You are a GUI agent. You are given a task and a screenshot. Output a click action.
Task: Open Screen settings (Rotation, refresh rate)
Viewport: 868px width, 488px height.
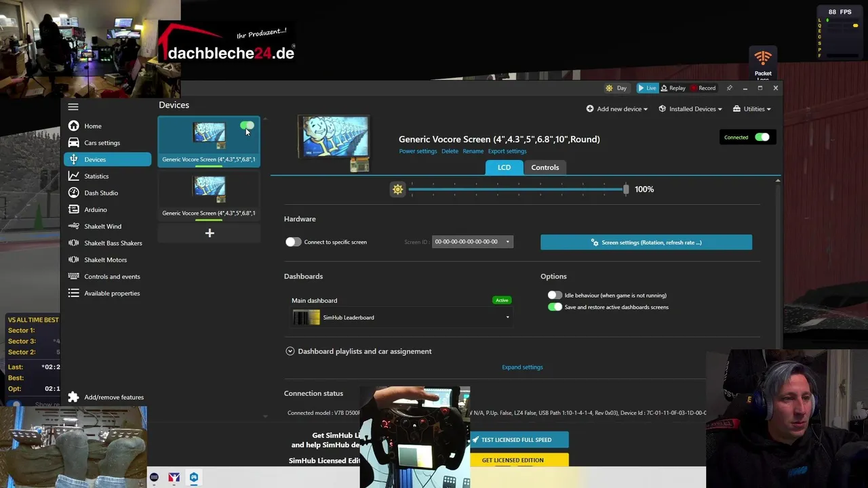point(646,243)
